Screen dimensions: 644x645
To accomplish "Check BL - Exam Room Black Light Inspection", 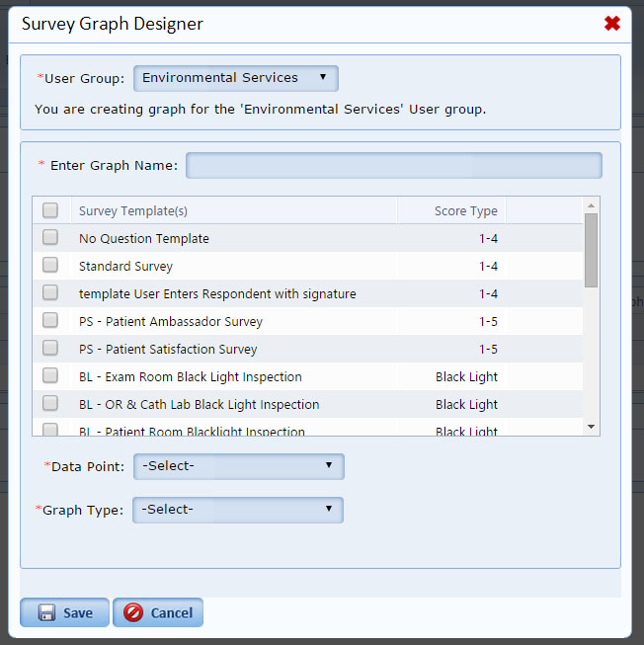I will (x=50, y=376).
